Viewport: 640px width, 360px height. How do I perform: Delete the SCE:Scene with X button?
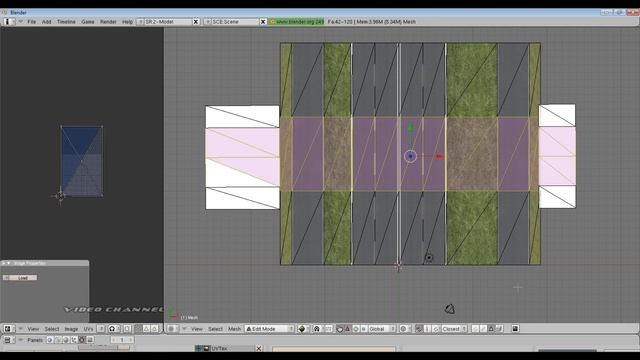[x=263, y=22]
